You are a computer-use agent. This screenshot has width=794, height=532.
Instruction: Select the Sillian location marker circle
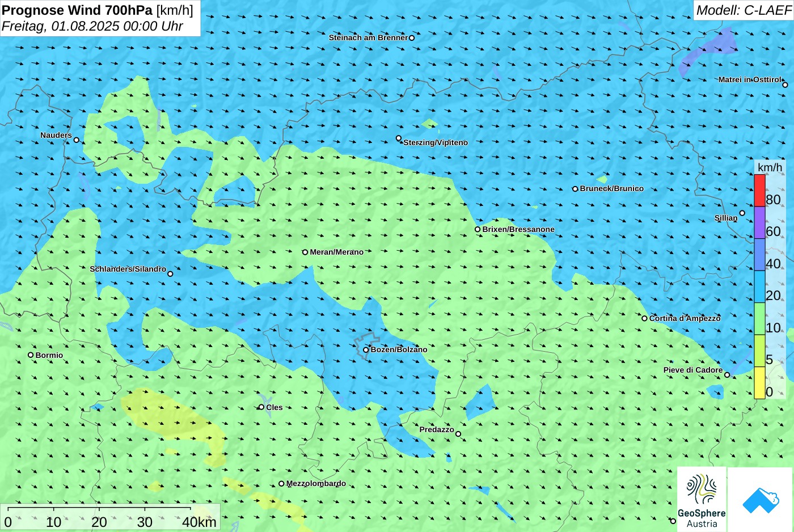[x=742, y=213]
